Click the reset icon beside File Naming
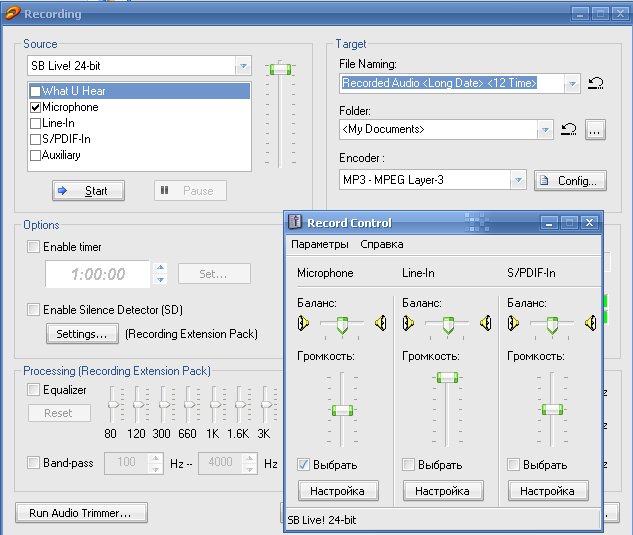Viewport: 633px width, 535px height. pos(595,84)
